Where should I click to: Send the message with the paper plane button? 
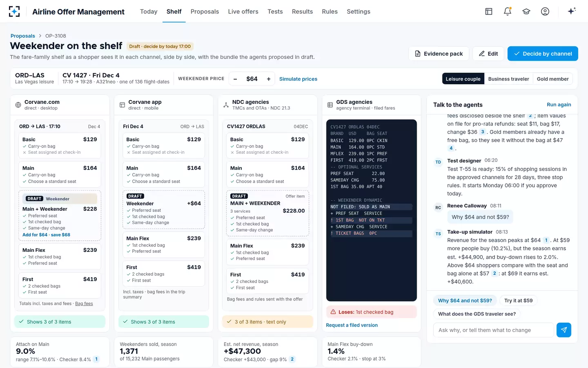click(564, 330)
